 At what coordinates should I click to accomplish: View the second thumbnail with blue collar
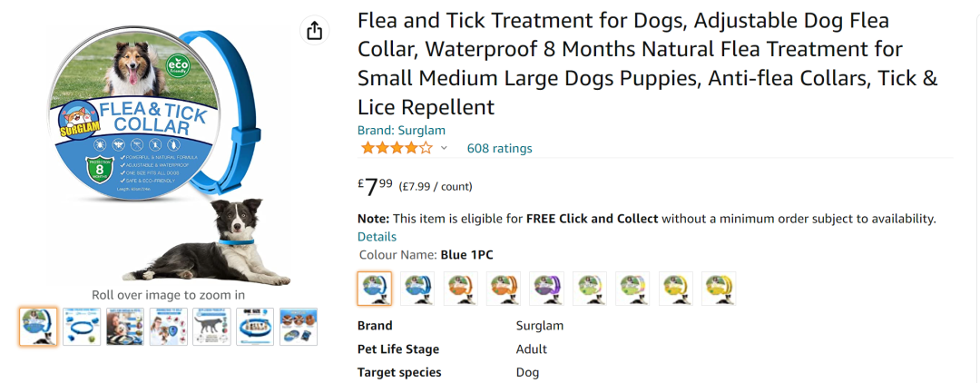click(x=82, y=326)
